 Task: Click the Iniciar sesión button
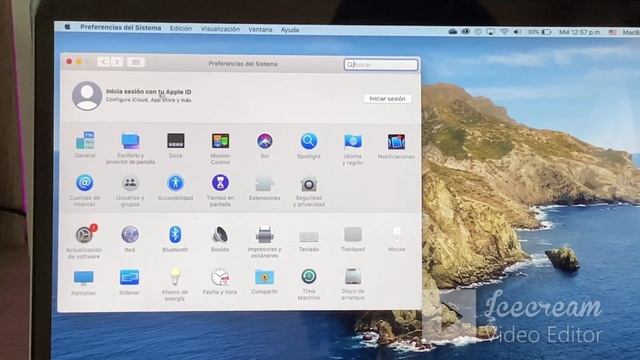(387, 99)
